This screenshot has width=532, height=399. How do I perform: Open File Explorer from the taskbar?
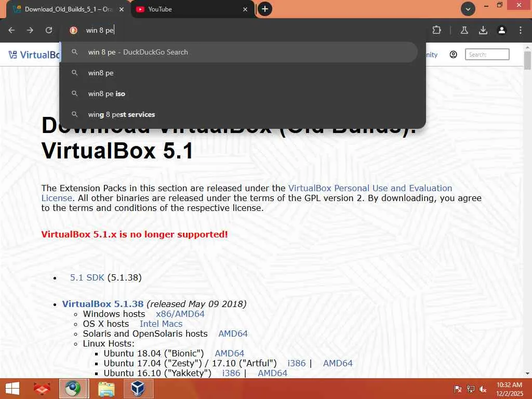(106, 389)
